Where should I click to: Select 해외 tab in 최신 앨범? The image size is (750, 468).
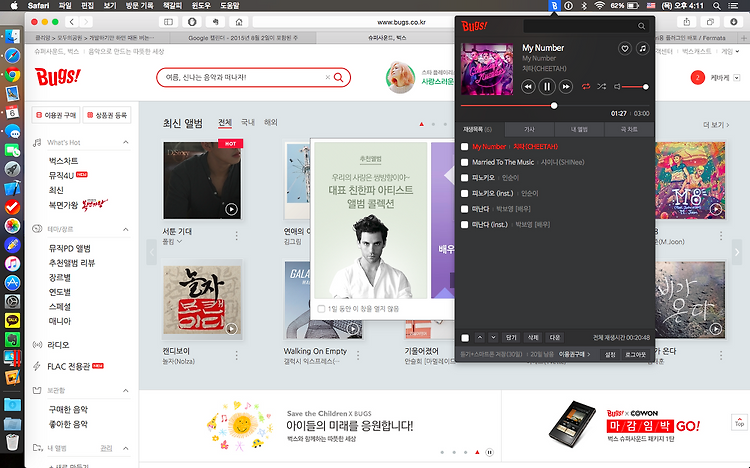pos(271,123)
